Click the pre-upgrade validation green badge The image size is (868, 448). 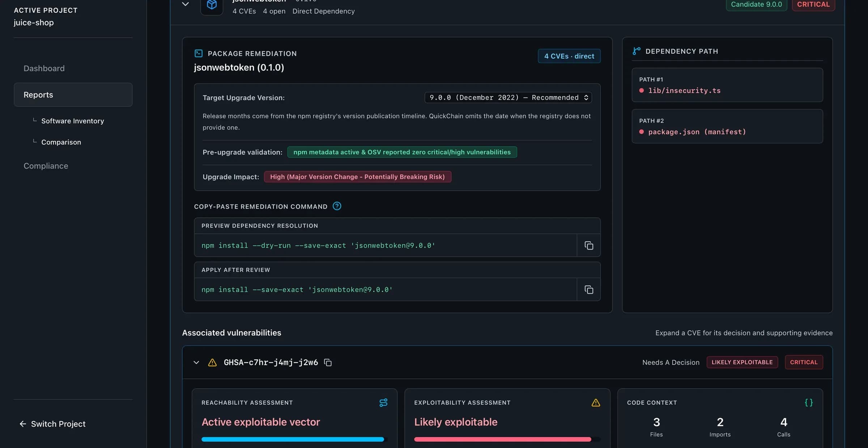point(402,152)
